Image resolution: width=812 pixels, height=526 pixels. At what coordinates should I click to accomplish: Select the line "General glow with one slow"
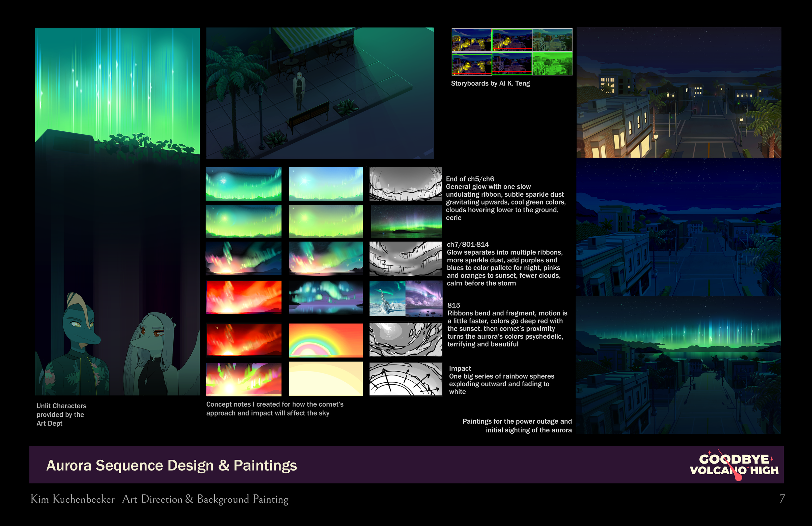pos(488,187)
